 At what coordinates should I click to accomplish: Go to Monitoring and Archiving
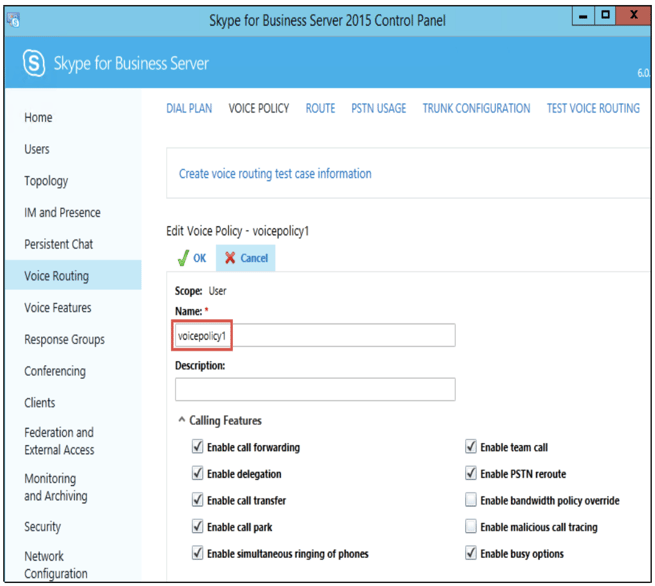[x=56, y=487]
